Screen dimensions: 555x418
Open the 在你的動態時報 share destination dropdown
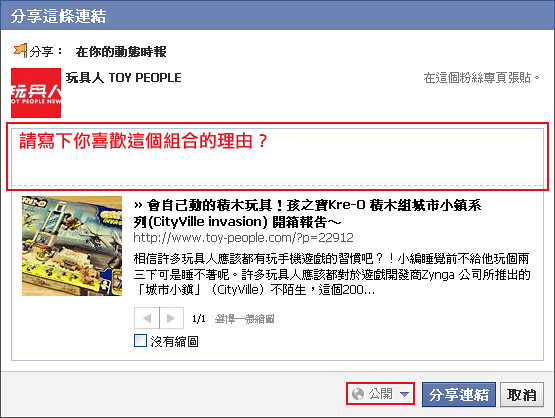[121, 52]
